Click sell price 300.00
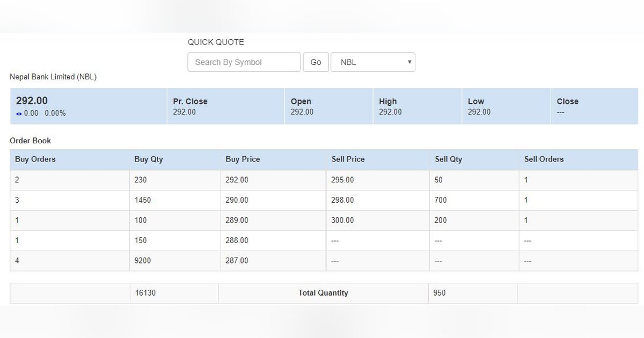The height and width of the screenshot is (338, 644). point(343,221)
